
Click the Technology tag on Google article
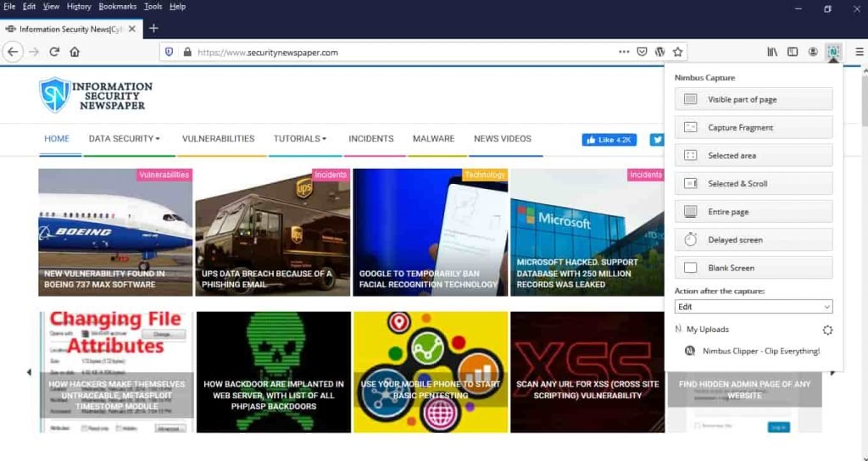tap(485, 175)
